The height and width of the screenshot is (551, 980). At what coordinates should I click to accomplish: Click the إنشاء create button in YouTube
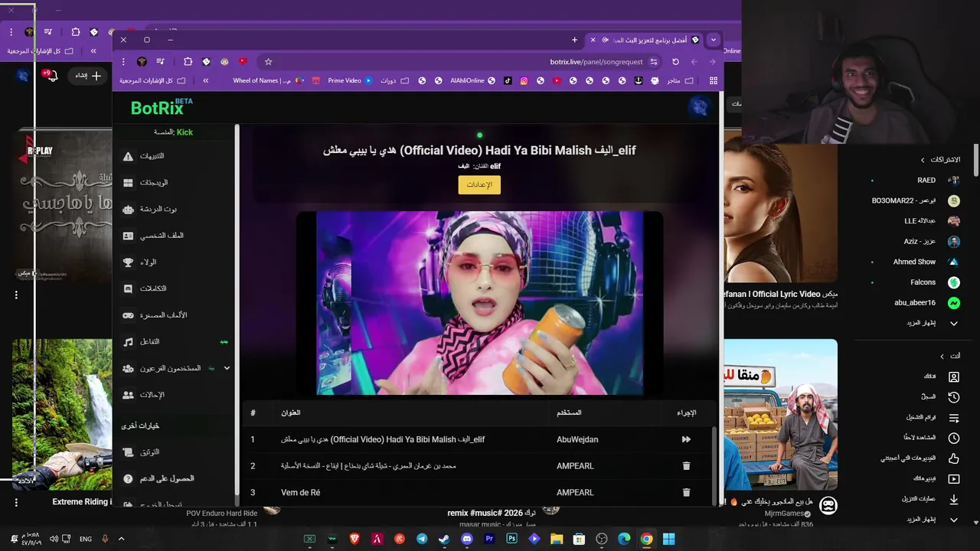click(89, 76)
